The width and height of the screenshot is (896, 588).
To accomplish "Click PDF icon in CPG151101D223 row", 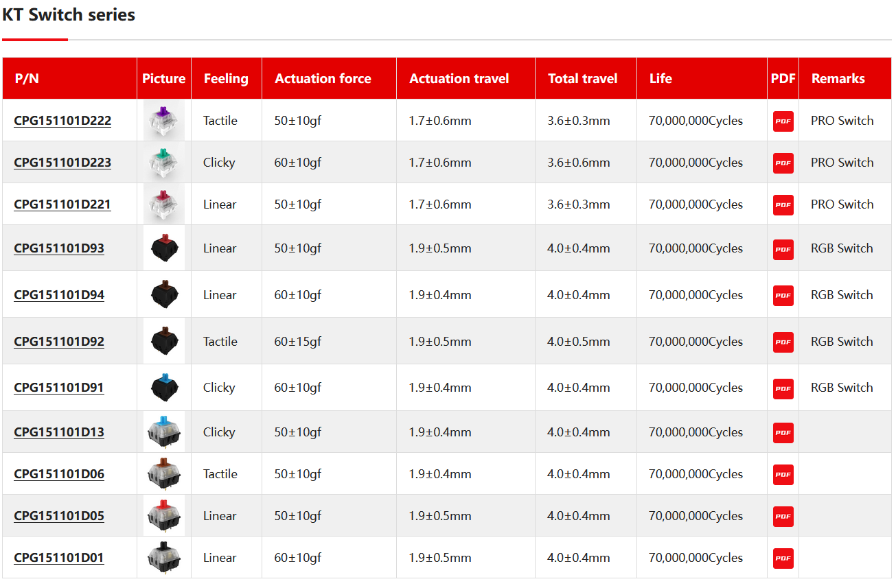I will [x=783, y=163].
